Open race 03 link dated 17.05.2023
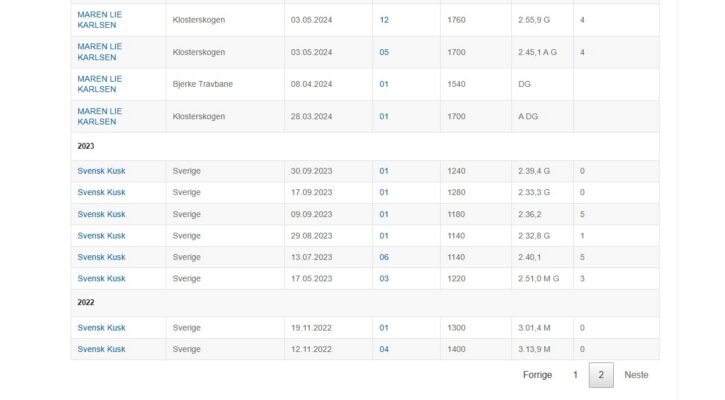The image size is (725, 400). [x=384, y=278]
